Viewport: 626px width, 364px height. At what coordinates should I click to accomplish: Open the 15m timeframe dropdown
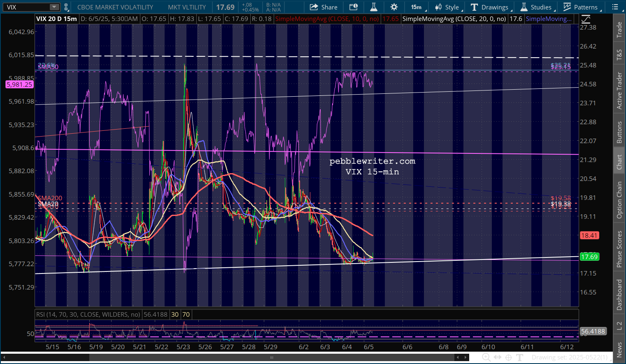(418, 7)
